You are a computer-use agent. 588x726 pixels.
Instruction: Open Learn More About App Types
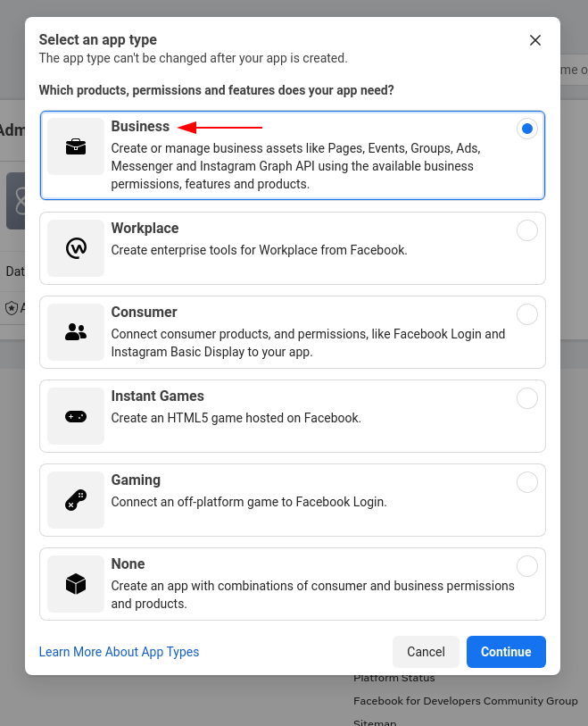119,652
